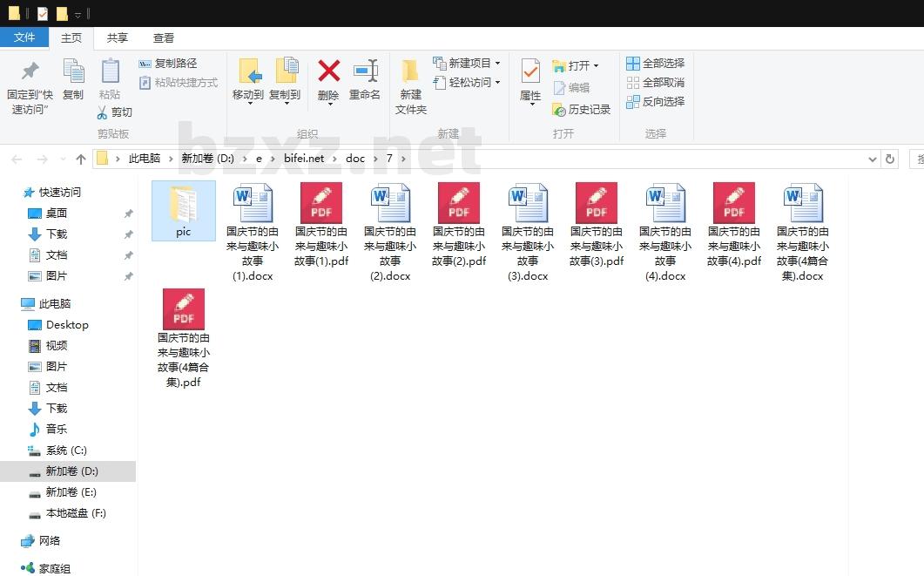Image resolution: width=924 pixels, height=576 pixels.
Task: Switch to the Share (共享) ribbon tab
Action: [118, 38]
